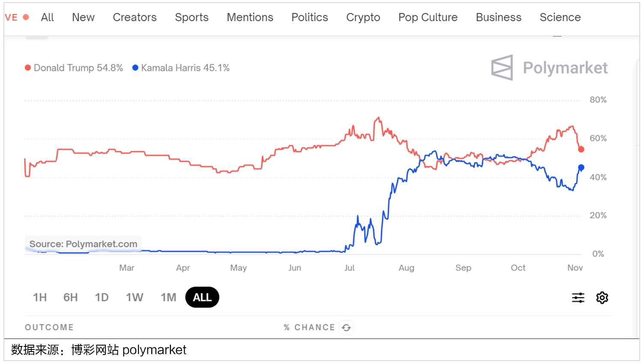Screen dimensions: 644x364
Task: Switch chart to 1W range
Action: point(135,298)
